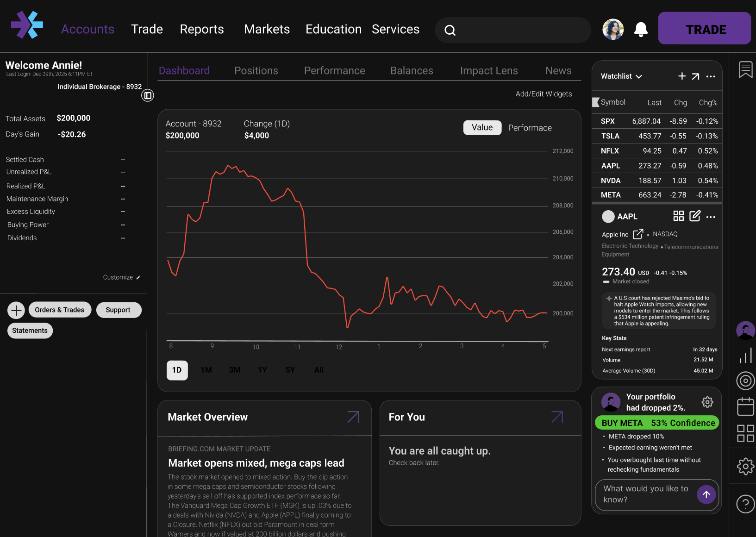Image resolution: width=756 pixels, height=537 pixels.
Task: Switch to the Positions tab
Action: click(256, 70)
